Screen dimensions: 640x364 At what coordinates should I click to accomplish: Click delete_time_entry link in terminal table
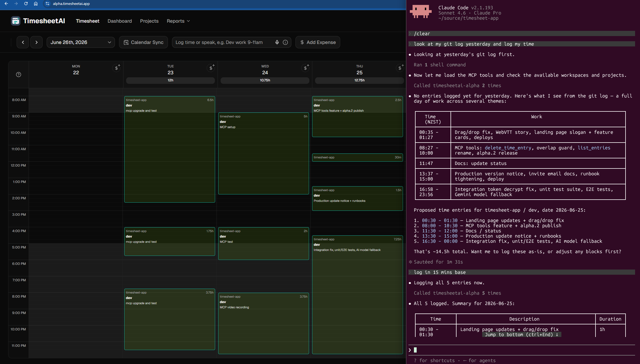tap(508, 148)
